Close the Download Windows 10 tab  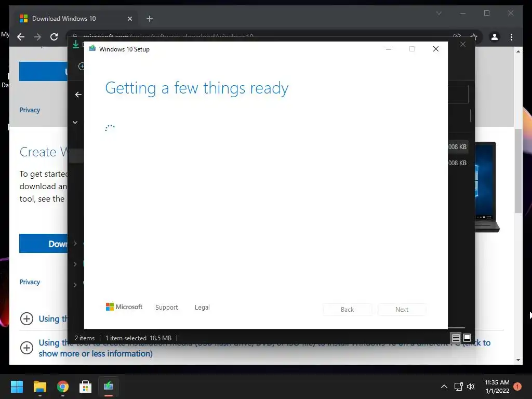(x=129, y=19)
